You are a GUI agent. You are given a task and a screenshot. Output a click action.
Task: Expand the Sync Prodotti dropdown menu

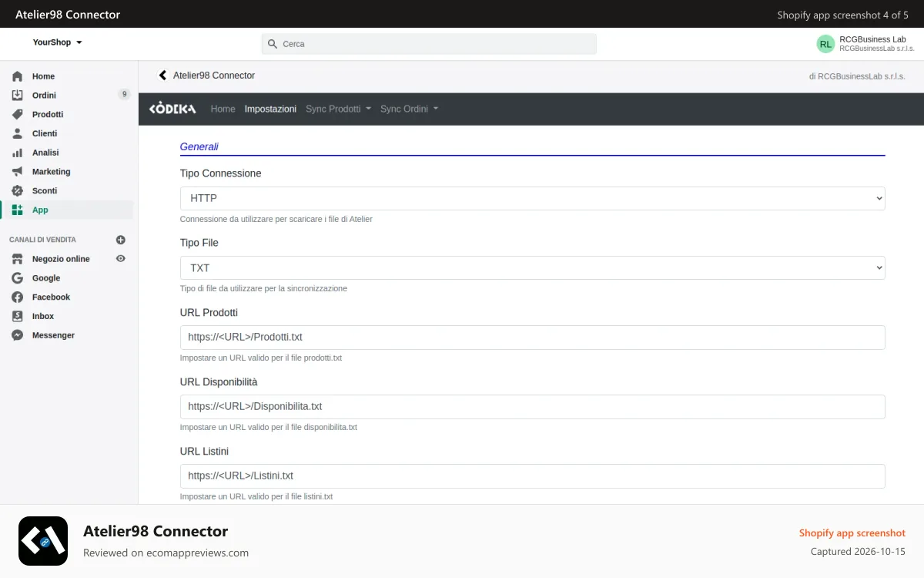point(338,109)
